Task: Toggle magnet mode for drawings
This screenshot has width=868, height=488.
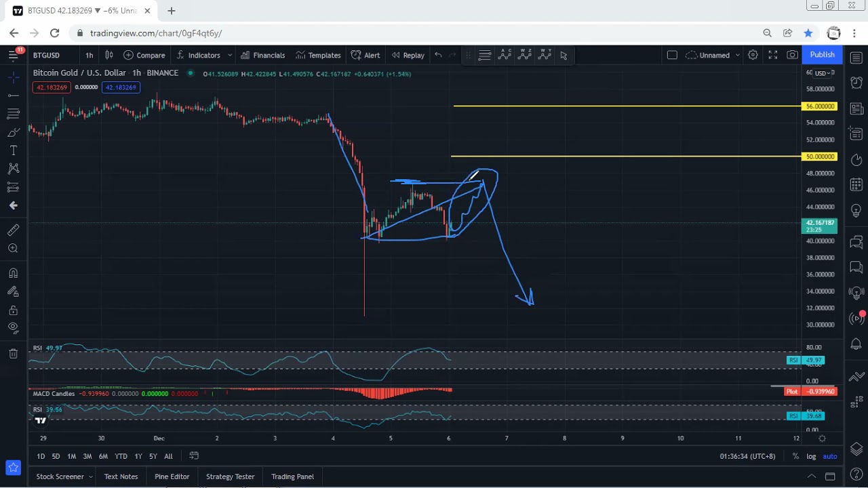Action: click(13, 273)
